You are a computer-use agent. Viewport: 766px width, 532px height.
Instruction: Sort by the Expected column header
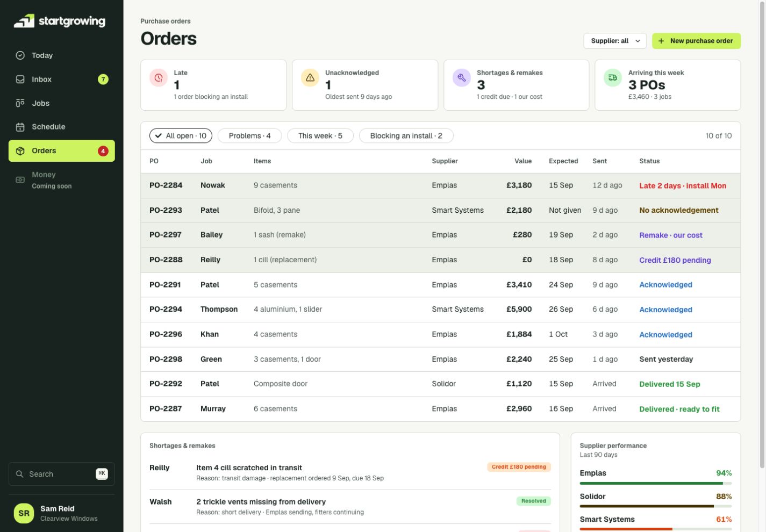pyautogui.click(x=563, y=161)
